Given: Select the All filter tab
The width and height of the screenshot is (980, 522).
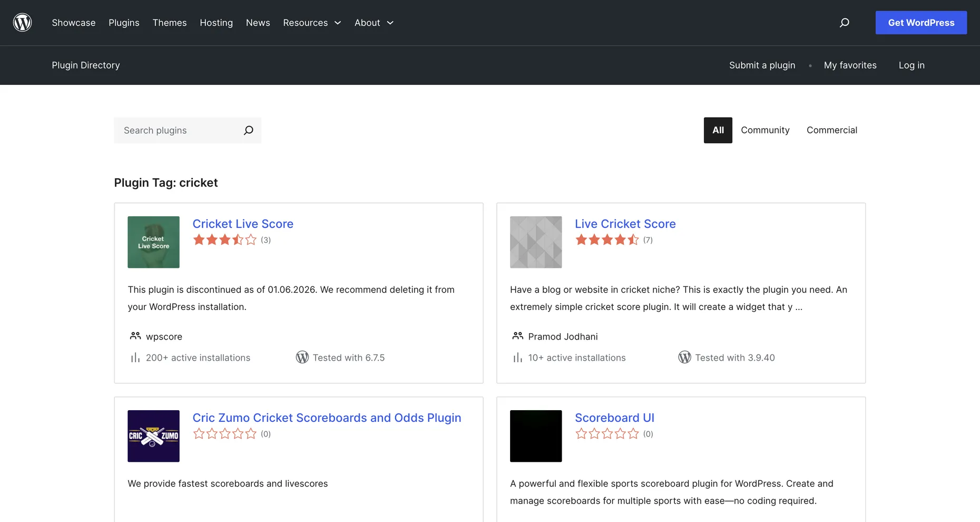Looking at the screenshot, I should coord(718,130).
